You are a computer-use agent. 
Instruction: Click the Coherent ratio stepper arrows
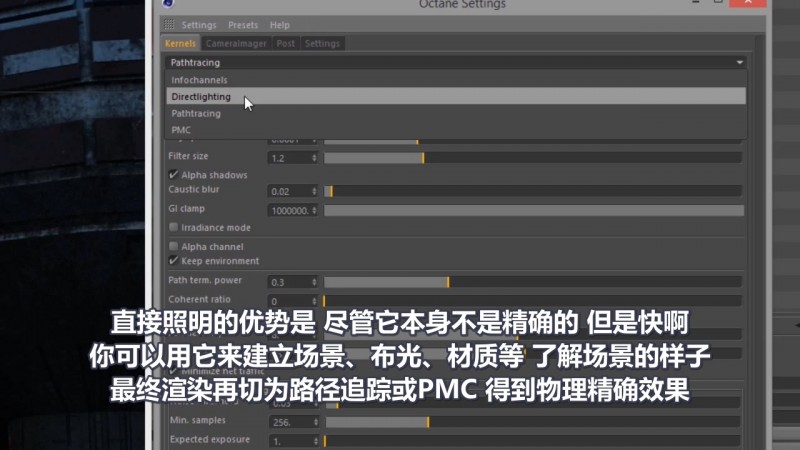pos(314,301)
